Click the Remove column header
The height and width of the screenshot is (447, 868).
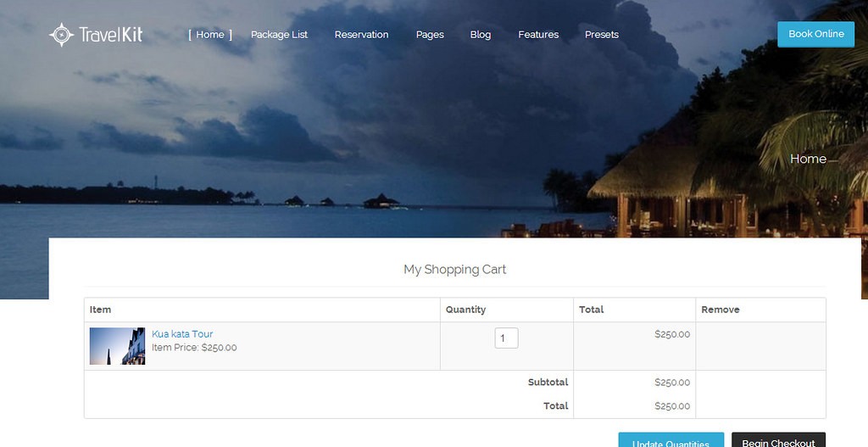point(721,310)
